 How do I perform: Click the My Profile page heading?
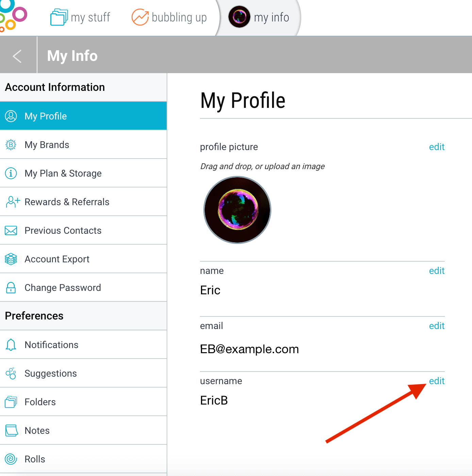243,101
